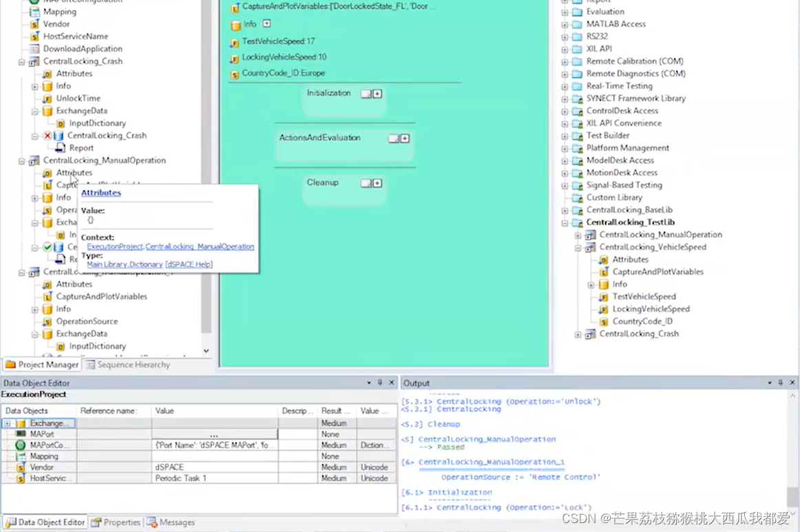Click the 'Reference name:' column header

point(114,411)
